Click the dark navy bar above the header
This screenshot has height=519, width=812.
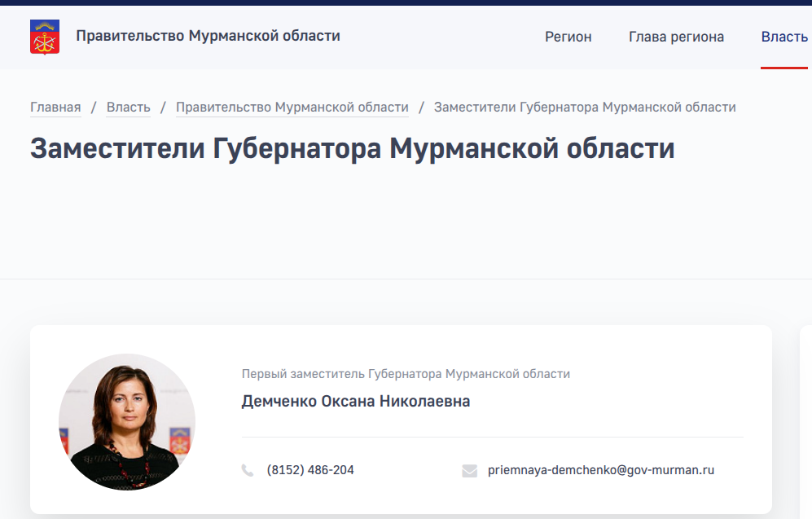[x=406, y=2]
